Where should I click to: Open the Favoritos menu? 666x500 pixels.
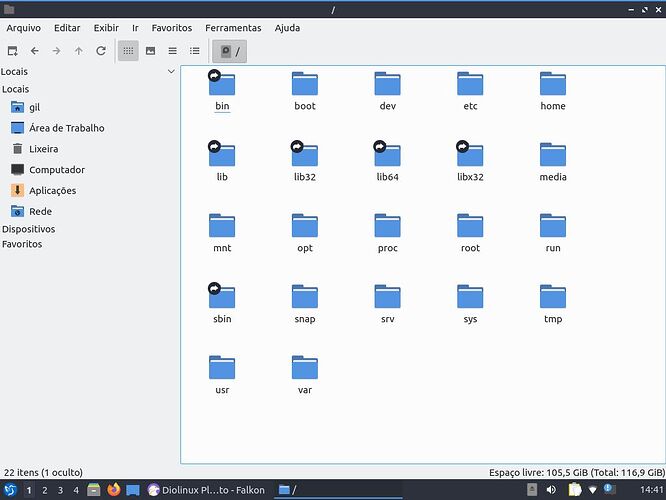[x=172, y=28]
